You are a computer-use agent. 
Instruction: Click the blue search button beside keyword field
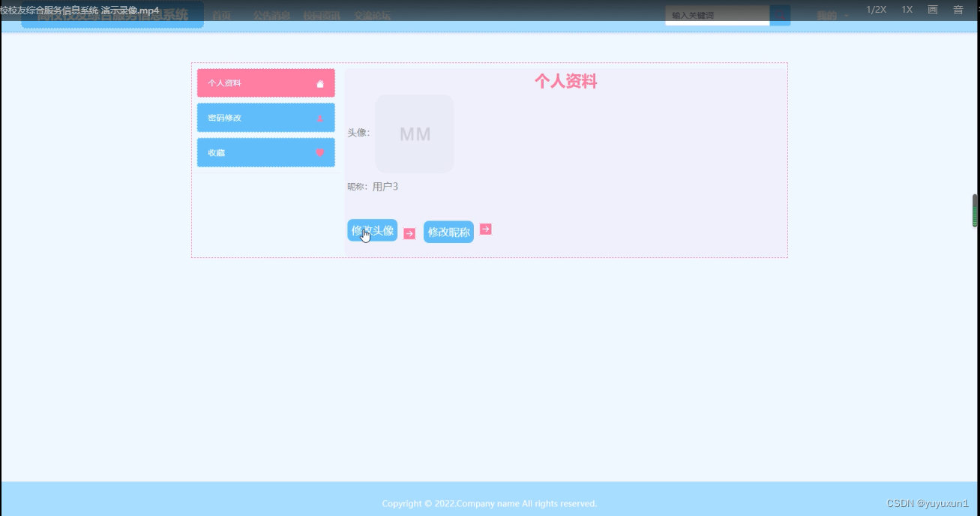[x=781, y=15]
